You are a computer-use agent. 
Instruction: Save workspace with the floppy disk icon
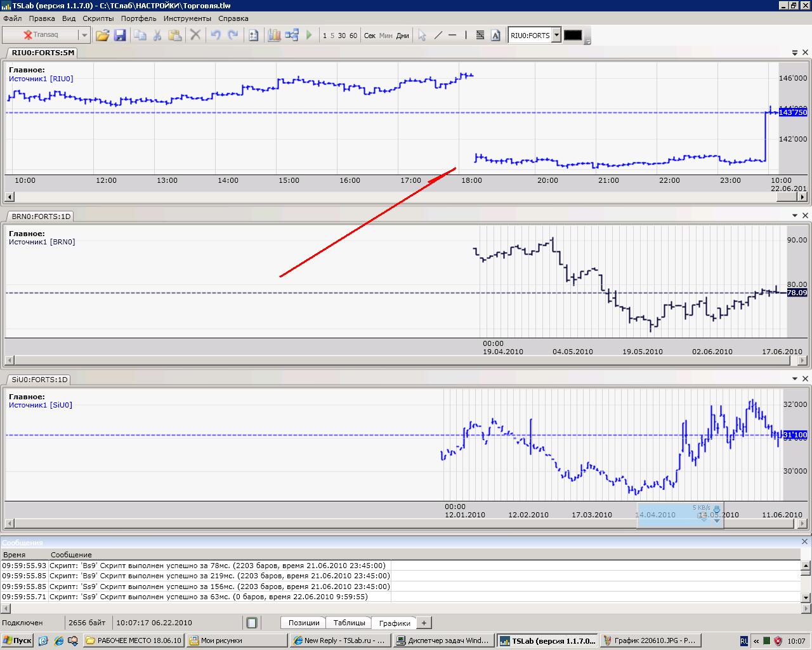click(x=120, y=36)
